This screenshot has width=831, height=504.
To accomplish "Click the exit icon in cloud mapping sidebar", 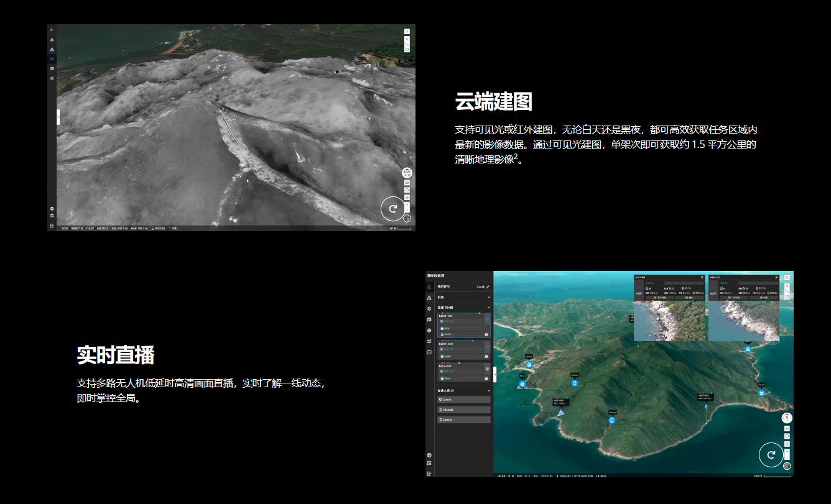I will [52, 226].
